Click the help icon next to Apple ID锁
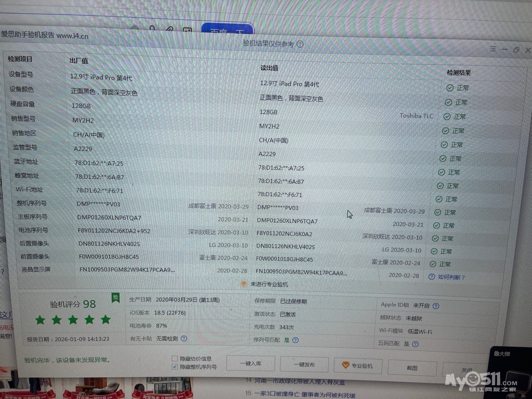 point(436,306)
